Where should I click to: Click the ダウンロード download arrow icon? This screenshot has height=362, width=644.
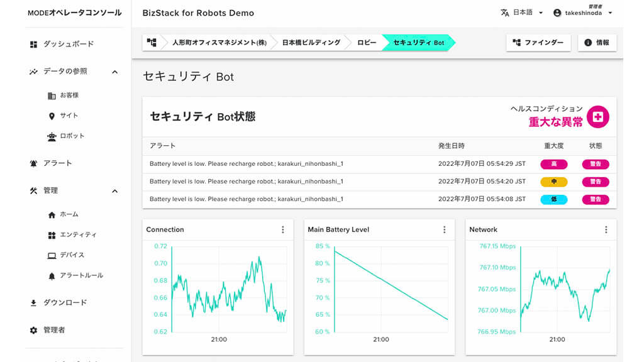click(x=34, y=303)
